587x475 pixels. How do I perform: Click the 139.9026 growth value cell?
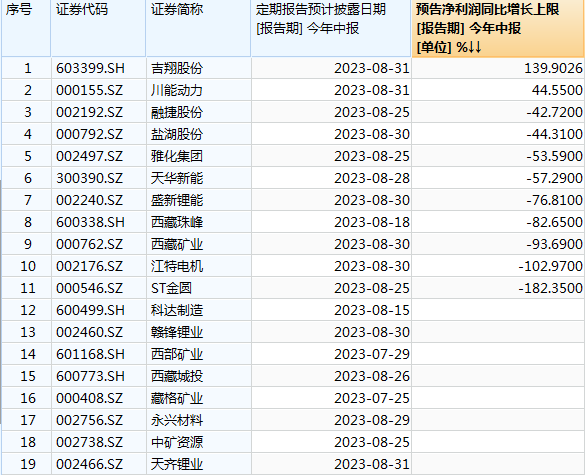pyautogui.click(x=498, y=68)
